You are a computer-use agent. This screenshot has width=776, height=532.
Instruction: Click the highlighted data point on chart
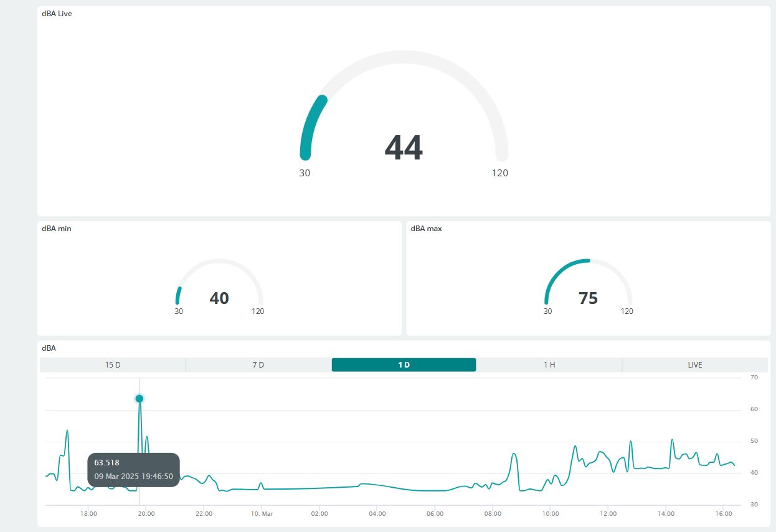tap(140, 399)
